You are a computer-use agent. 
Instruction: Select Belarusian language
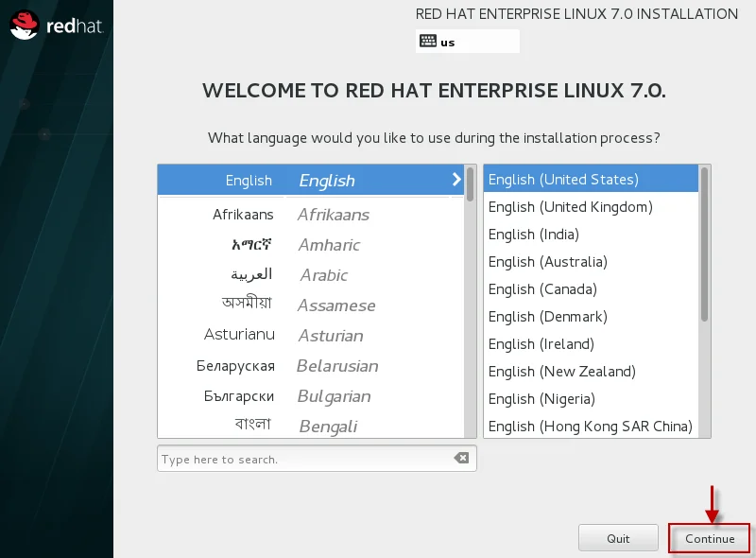tap(311, 366)
